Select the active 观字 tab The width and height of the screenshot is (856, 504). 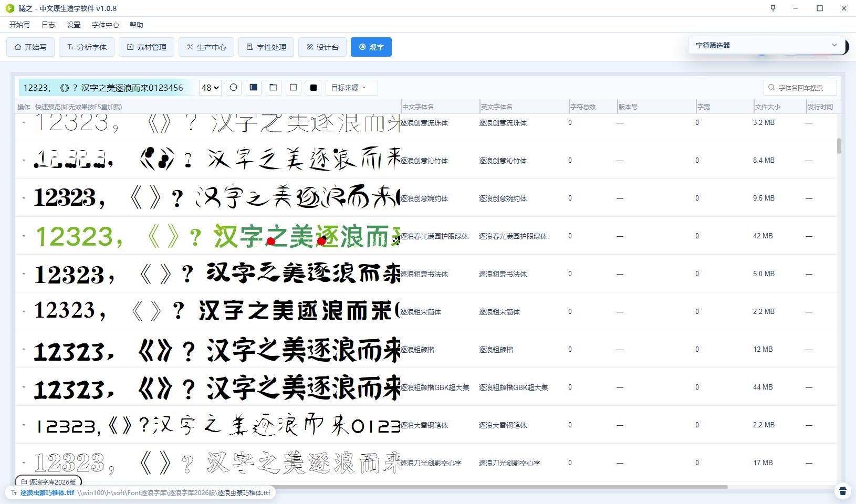[371, 47]
